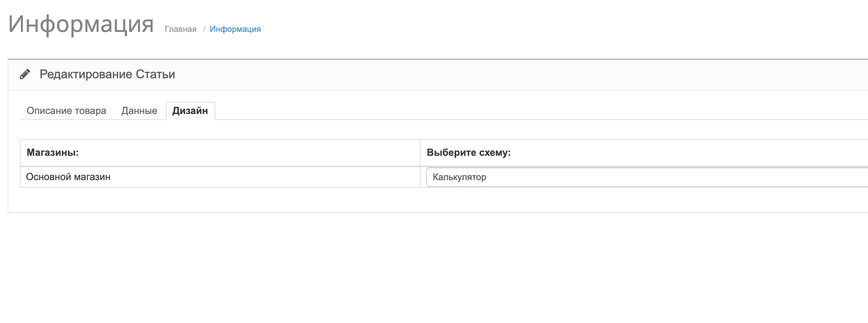This screenshot has width=868, height=323.
Task: Click the word товара in the first tab
Action: click(x=90, y=111)
